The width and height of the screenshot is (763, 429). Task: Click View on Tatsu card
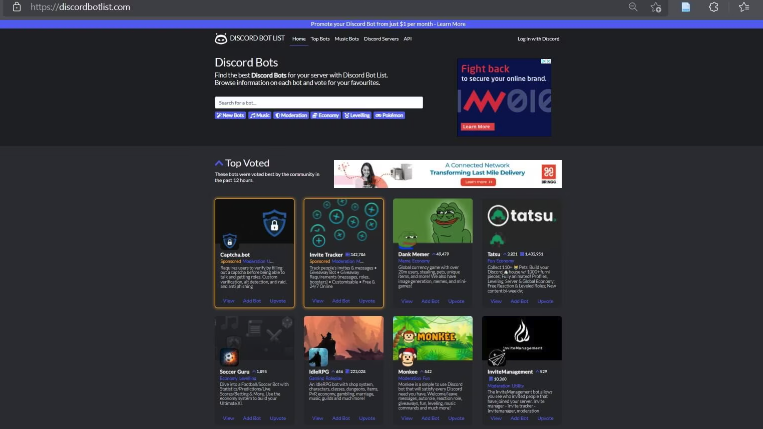(496, 301)
